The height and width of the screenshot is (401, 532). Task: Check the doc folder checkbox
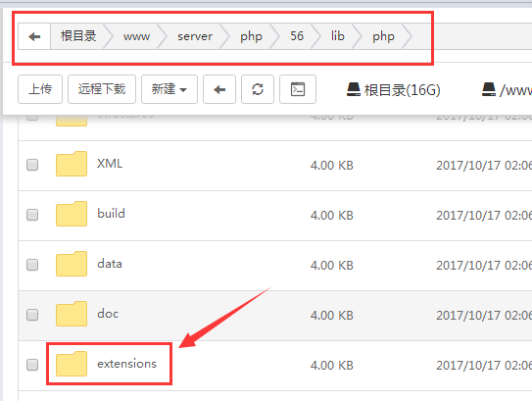pos(32,315)
